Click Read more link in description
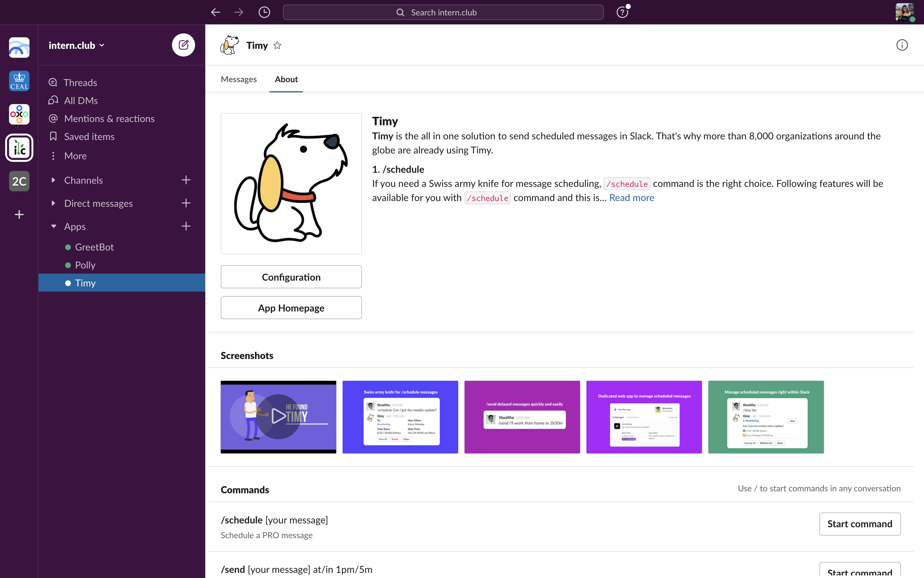The width and height of the screenshot is (924, 578). coord(631,197)
